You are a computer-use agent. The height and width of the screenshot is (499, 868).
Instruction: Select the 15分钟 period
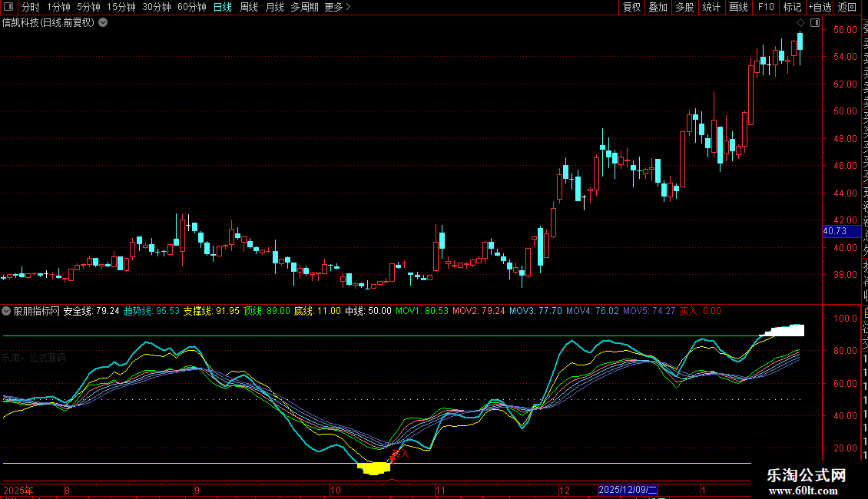coord(121,7)
